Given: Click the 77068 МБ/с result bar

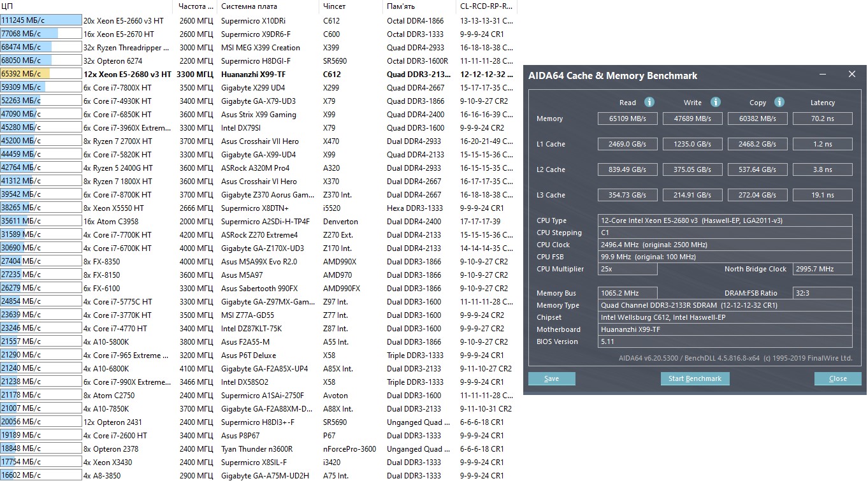Looking at the screenshot, I should (x=41, y=34).
